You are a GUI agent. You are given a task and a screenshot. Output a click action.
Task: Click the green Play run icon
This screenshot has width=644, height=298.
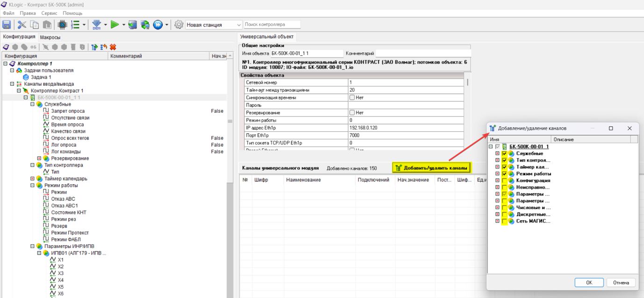click(114, 25)
